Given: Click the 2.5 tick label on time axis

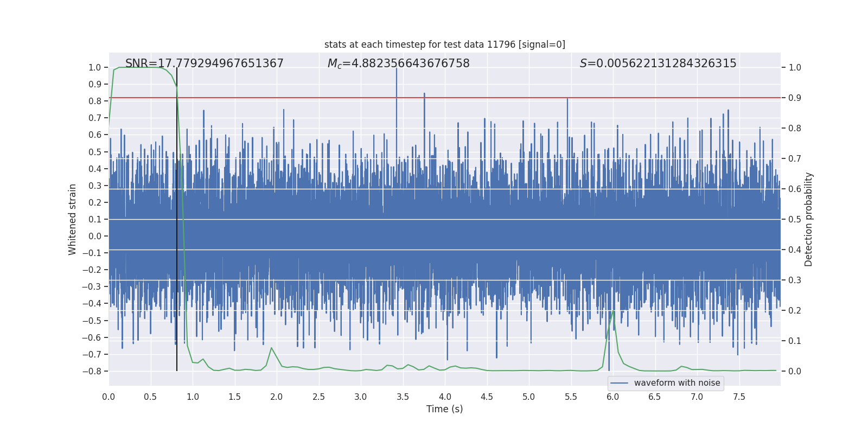Looking at the screenshot, I should pyautogui.click(x=318, y=397).
